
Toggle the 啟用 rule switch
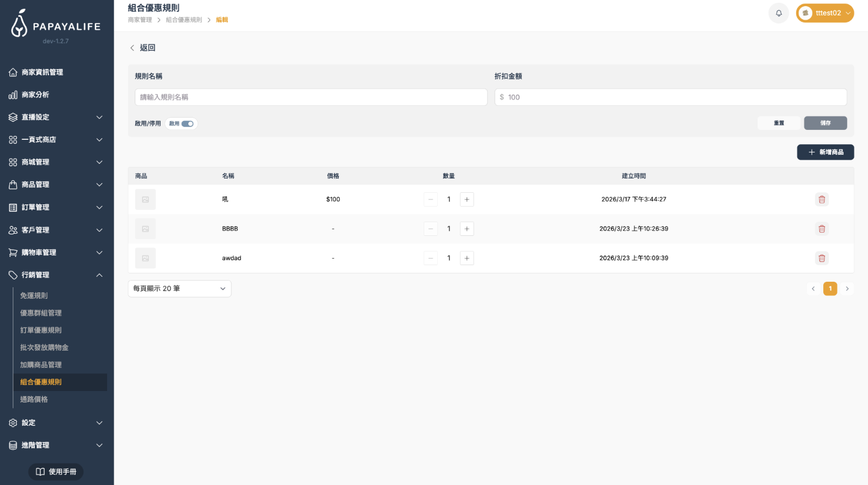187,124
